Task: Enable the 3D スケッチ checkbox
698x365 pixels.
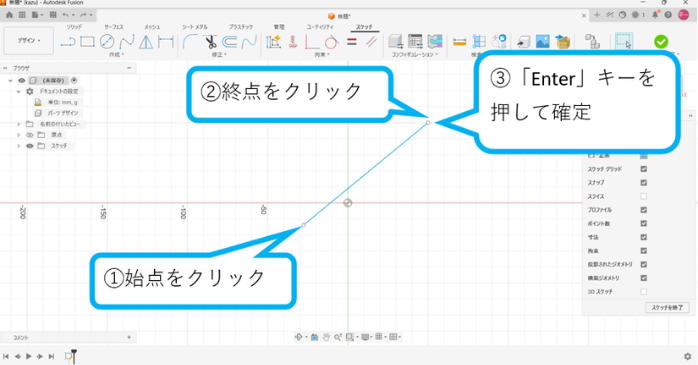Action: click(644, 292)
